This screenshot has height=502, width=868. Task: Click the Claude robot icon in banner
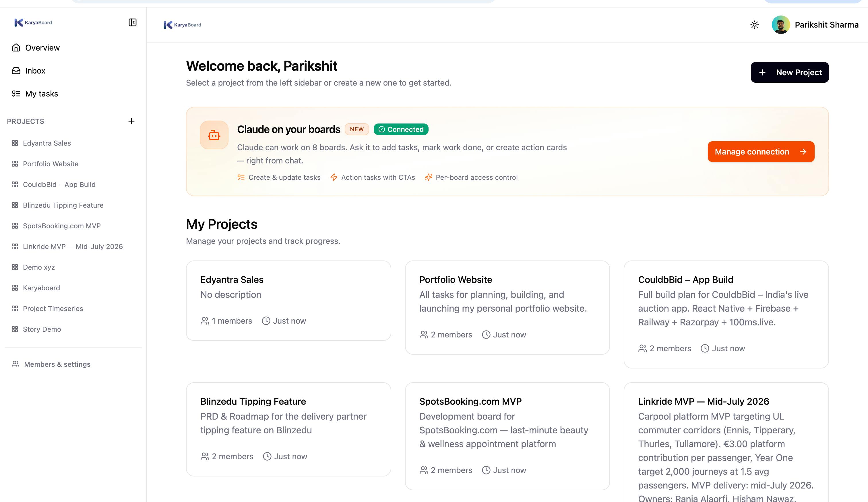click(214, 135)
